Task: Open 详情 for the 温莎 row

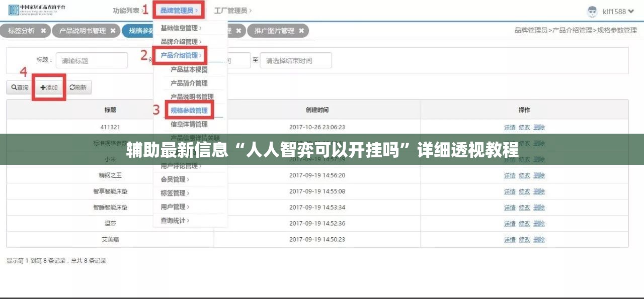Action: coord(510,224)
